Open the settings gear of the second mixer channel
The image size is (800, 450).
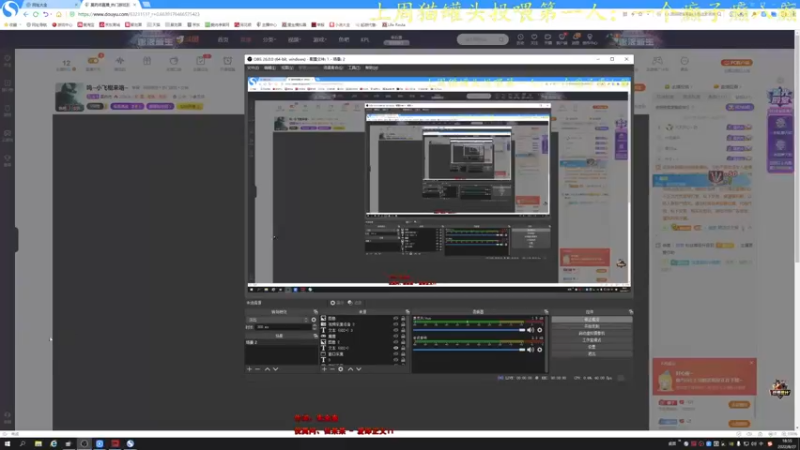(539, 349)
